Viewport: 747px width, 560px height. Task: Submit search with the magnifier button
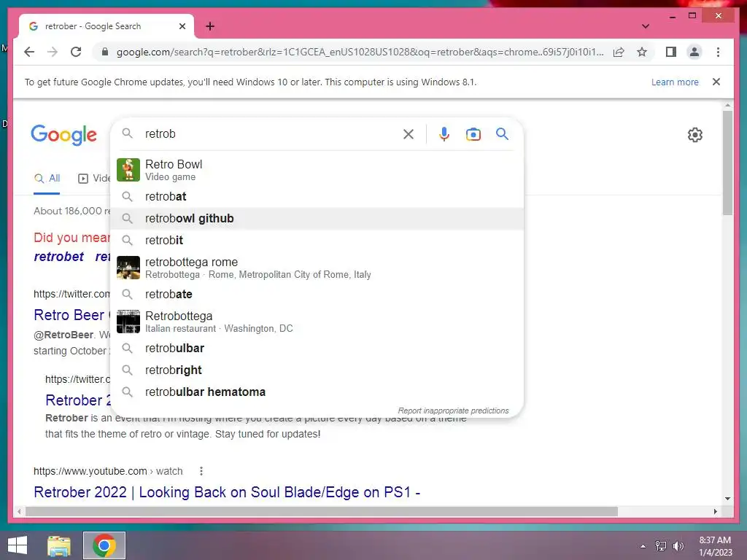point(502,134)
